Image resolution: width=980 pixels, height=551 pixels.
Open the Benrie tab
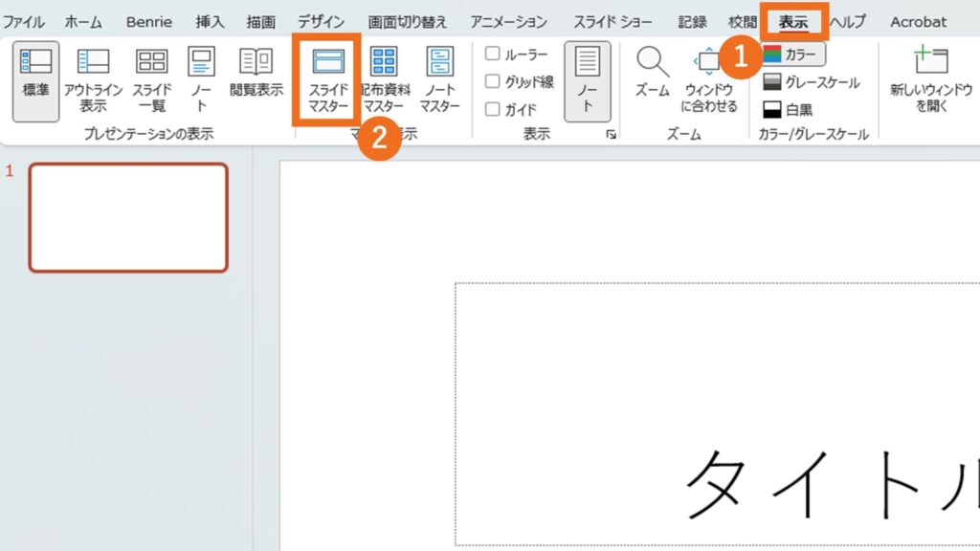[148, 22]
